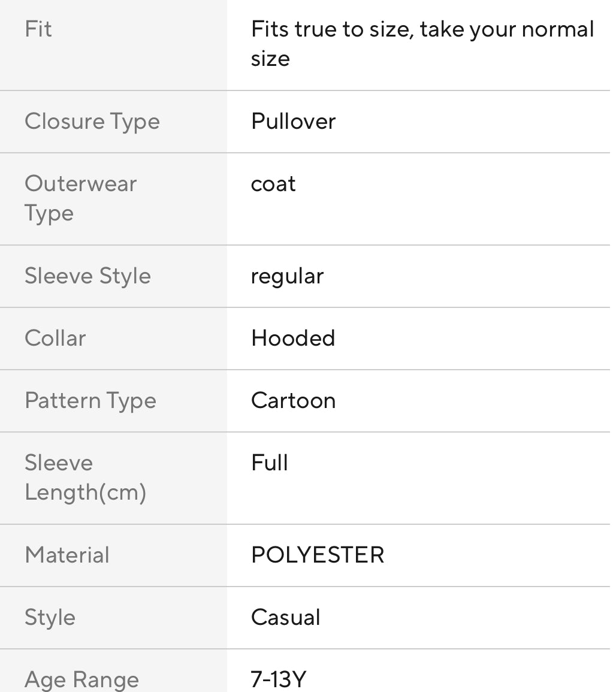616x692 pixels.
Task: Click the Sleeve Style label
Action: tap(87, 276)
